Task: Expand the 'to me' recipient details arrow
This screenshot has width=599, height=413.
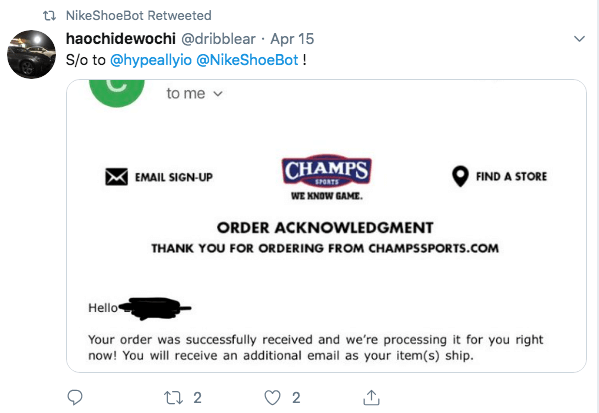Action: tap(218, 94)
